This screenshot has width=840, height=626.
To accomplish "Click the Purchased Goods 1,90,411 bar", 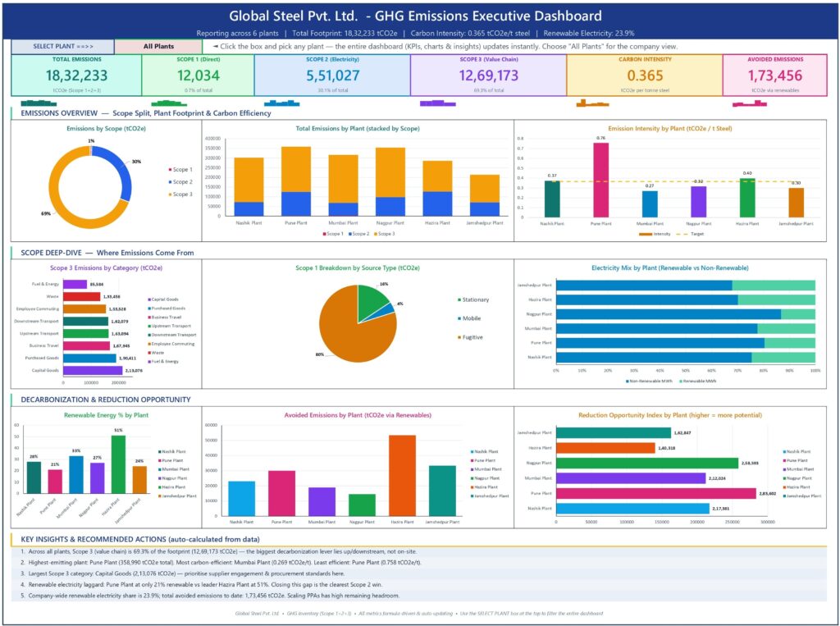I will [x=89, y=358].
